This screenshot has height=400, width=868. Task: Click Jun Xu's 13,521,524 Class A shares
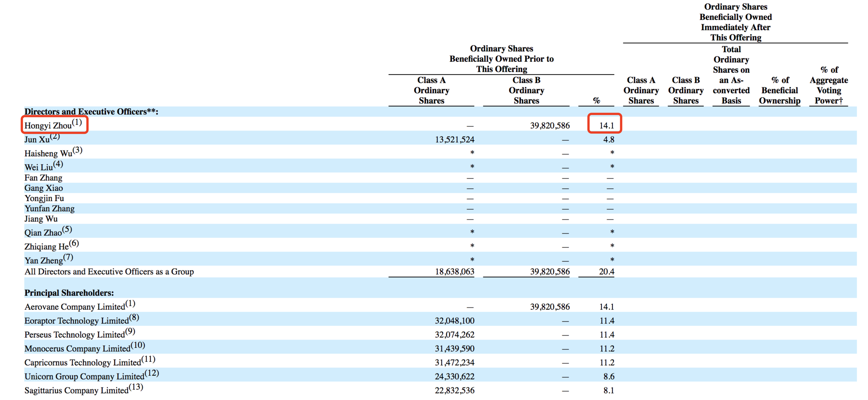click(455, 139)
